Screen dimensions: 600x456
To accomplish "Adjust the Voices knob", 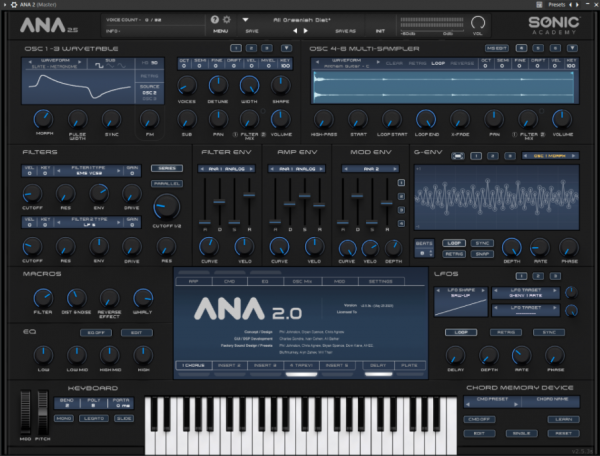I will (x=187, y=85).
